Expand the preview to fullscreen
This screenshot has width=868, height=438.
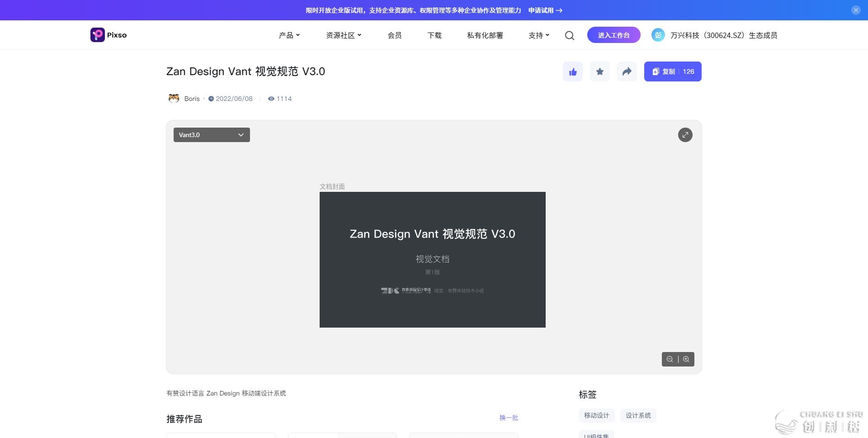[x=685, y=134]
